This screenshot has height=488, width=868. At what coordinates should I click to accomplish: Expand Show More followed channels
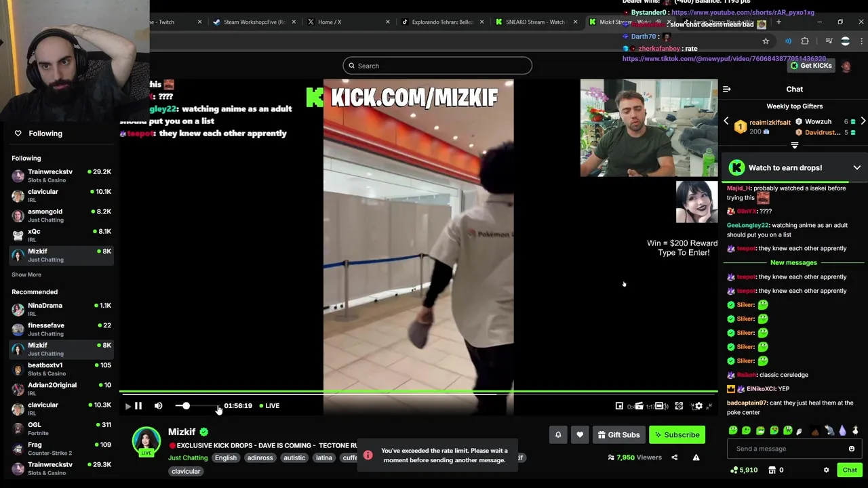tap(26, 274)
